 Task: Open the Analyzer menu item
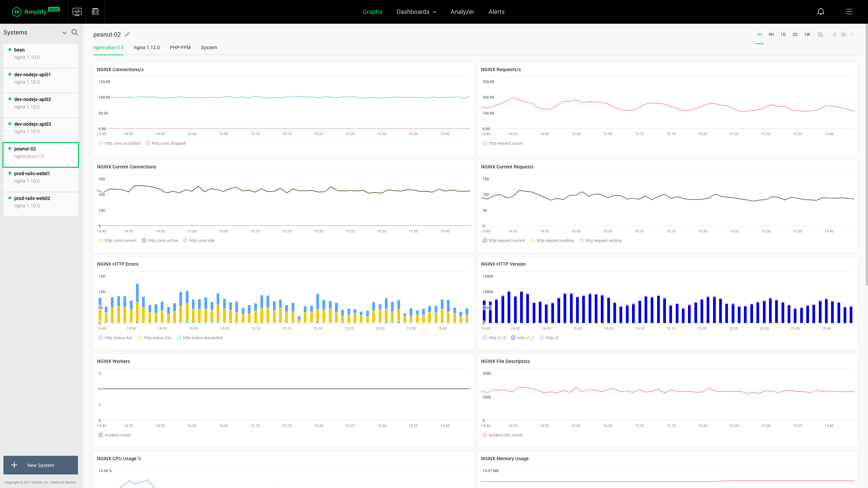tap(462, 12)
